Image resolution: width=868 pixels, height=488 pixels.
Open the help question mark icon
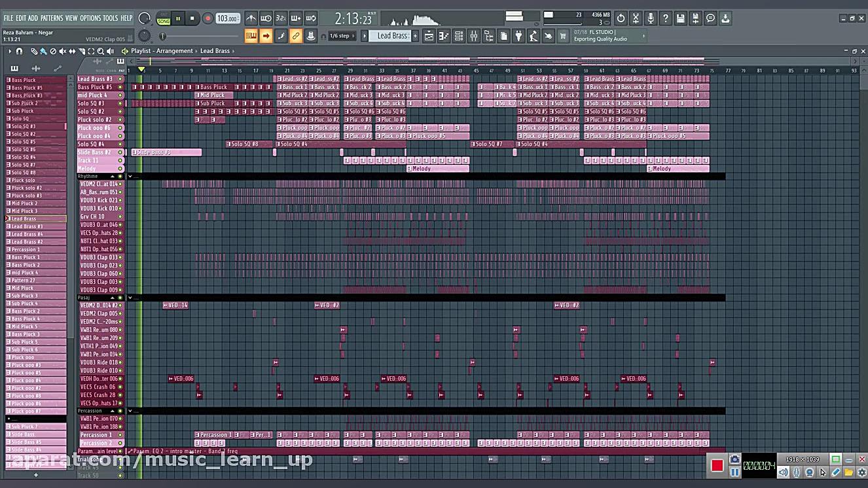(x=666, y=18)
